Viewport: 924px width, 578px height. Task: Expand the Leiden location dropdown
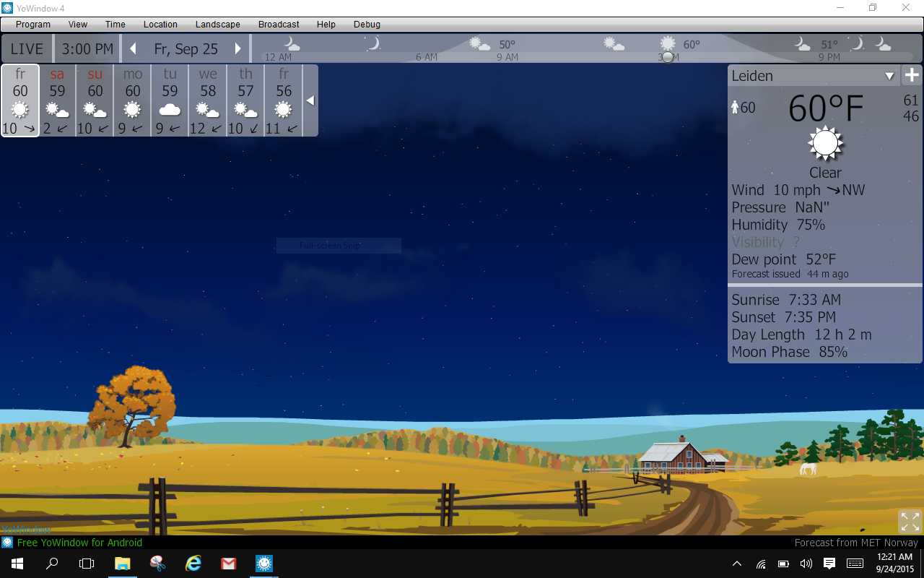(x=889, y=76)
